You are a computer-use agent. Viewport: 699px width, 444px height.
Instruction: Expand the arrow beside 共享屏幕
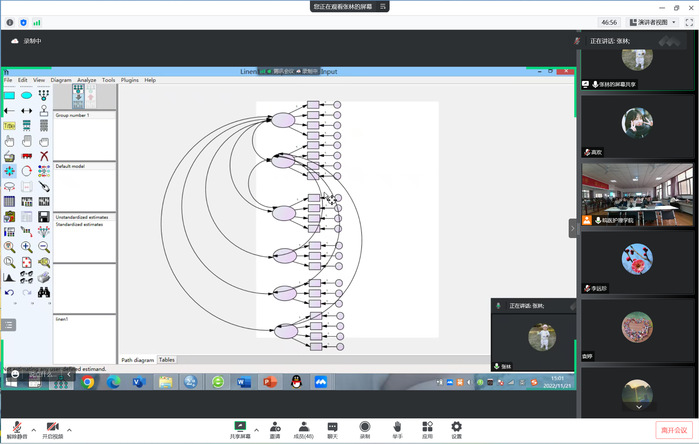pos(257,428)
